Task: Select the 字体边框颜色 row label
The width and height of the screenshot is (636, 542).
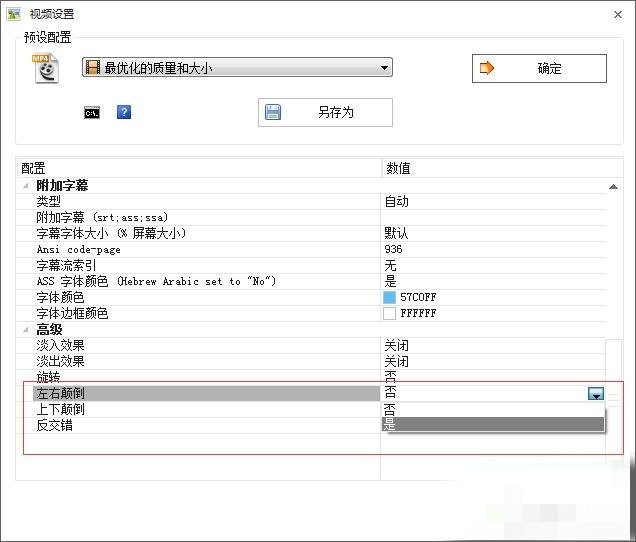Action: click(x=72, y=313)
